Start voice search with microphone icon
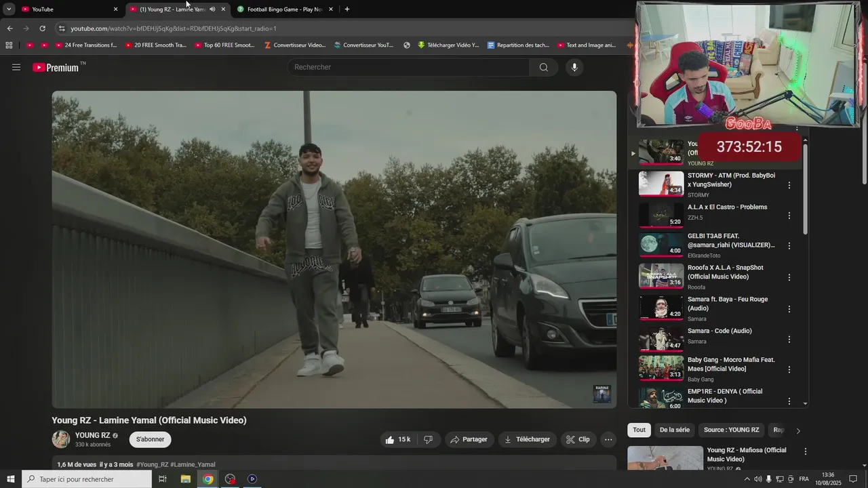Image resolution: width=868 pixels, height=488 pixels. point(574,67)
